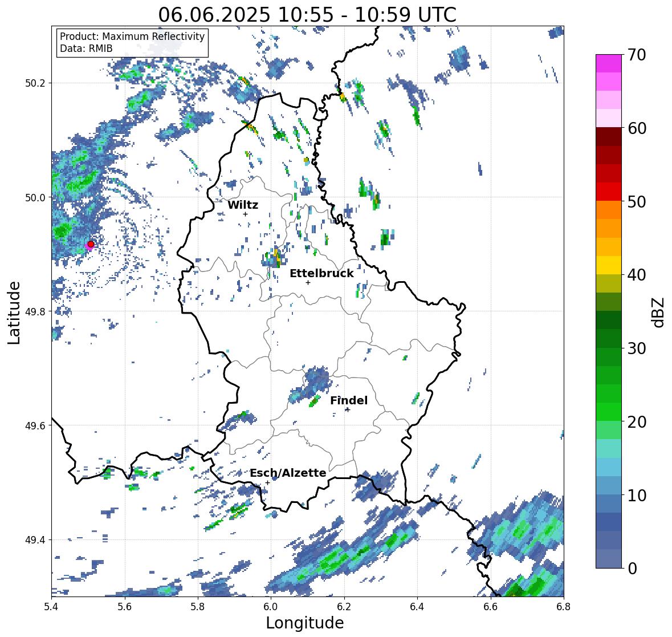Click longitude tick label 6.0
This screenshot has width=672, height=637.
click(271, 607)
